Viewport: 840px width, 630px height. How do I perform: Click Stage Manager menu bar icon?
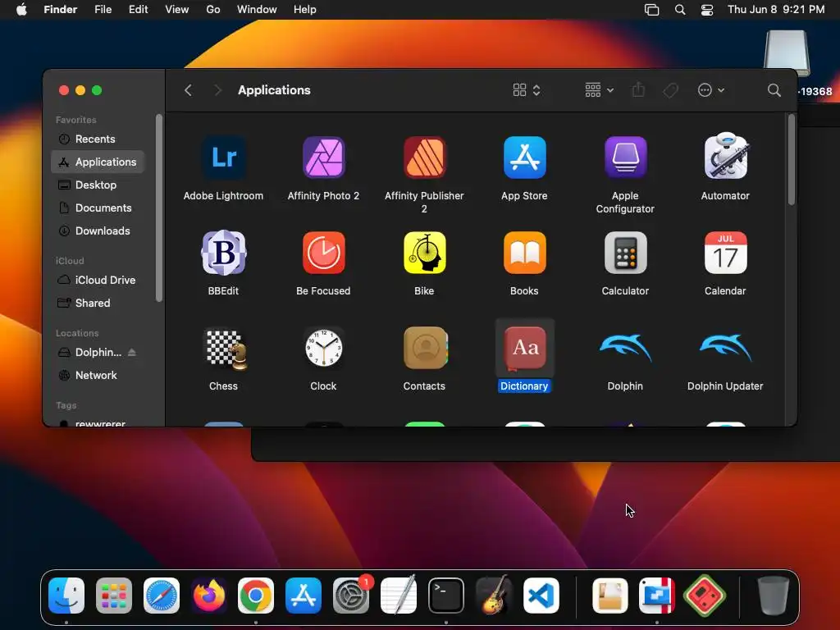pos(651,10)
